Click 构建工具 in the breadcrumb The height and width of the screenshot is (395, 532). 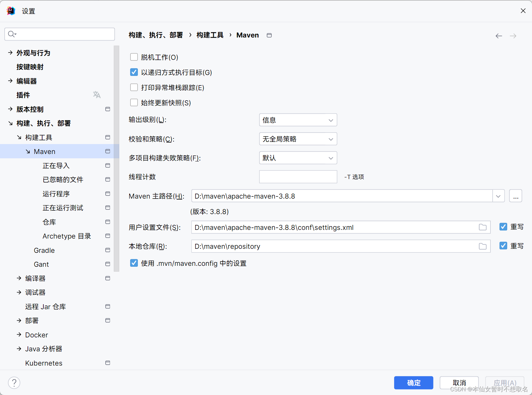point(210,35)
